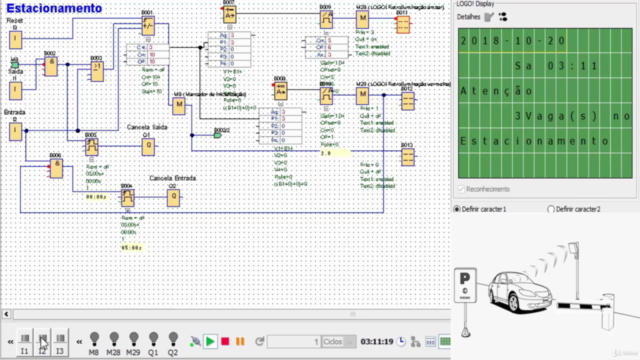
Task: Click the M8 flag lamp indicator
Action: (94, 343)
